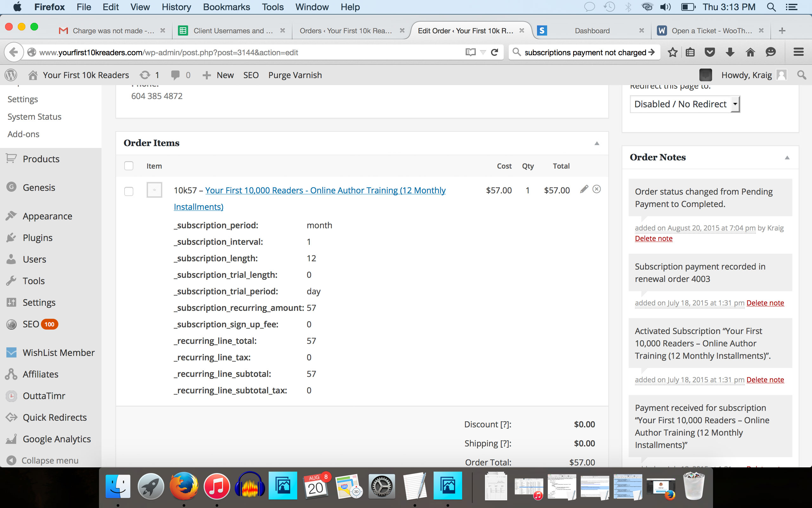
Task: Delete the Pending Payment to Completed note
Action: [x=653, y=238]
